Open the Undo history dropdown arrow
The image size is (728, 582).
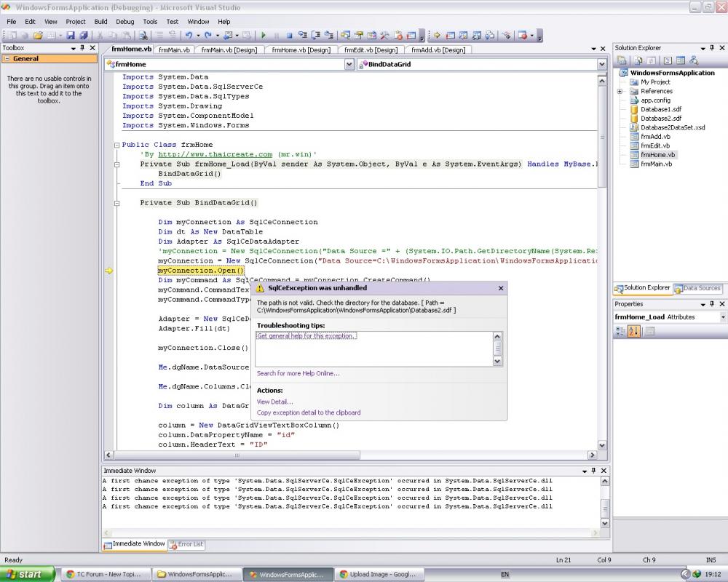point(198,35)
